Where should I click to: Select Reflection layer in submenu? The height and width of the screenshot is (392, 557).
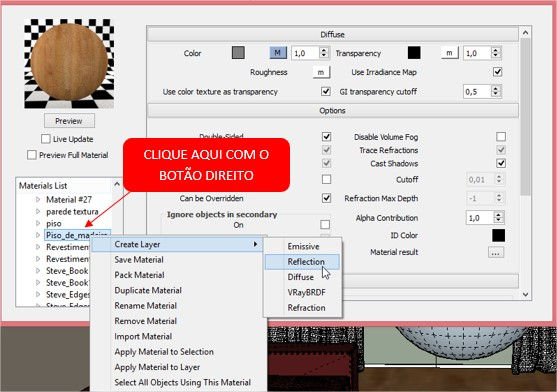(x=303, y=262)
